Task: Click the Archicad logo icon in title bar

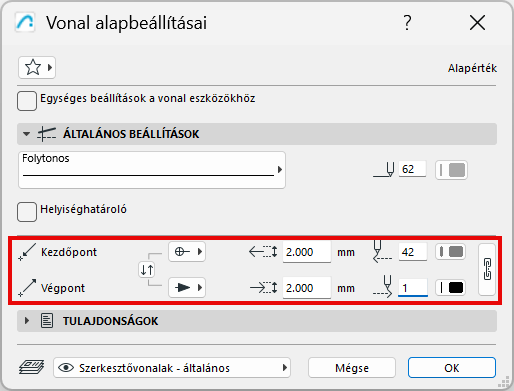Action: tap(25, 23)
